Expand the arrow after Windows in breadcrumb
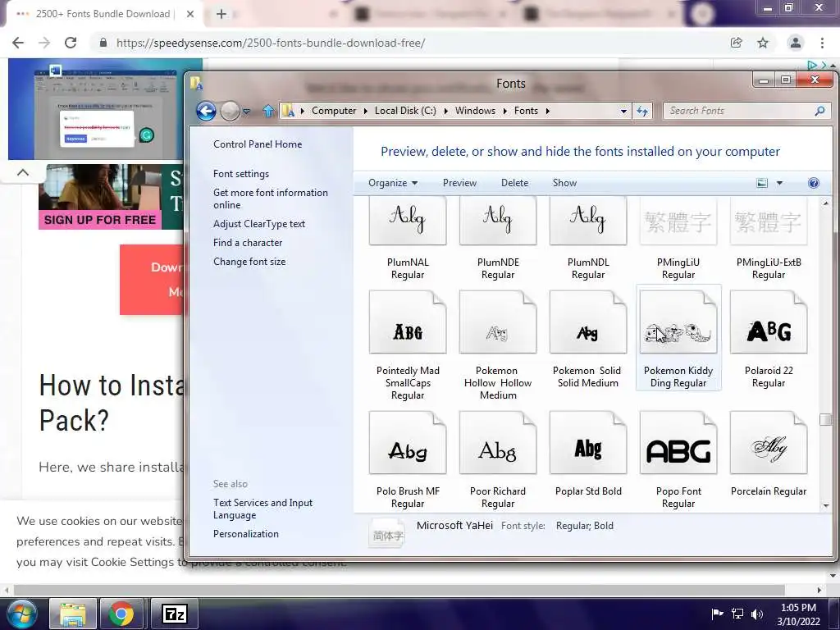This screenshot has width=840, height=630. tap(504, 111)
